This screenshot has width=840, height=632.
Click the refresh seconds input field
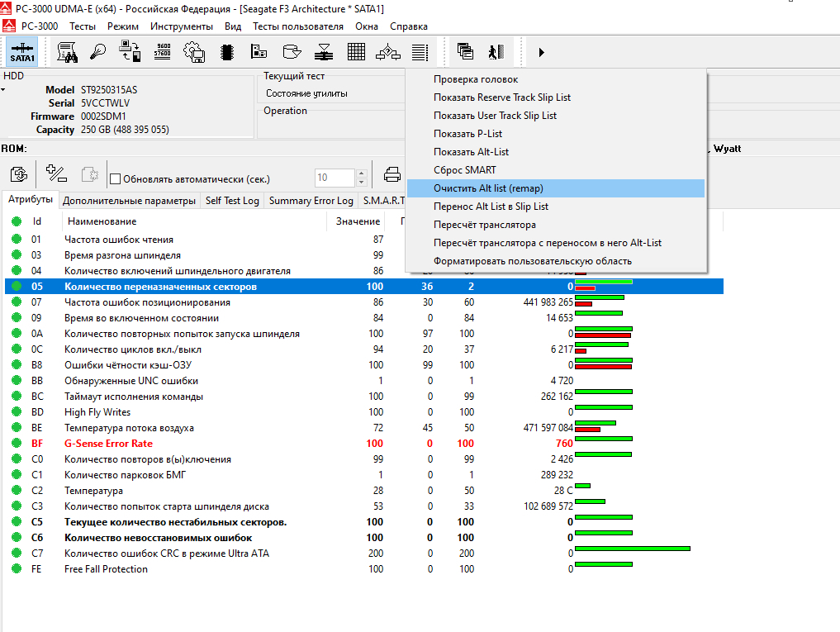pyautogui.click(x=335, y=178)
